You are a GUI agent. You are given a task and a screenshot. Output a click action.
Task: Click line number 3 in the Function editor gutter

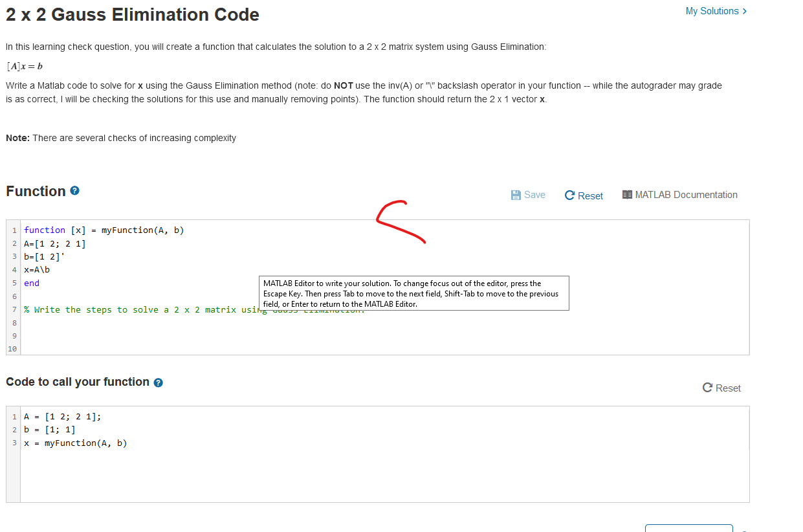click(x=13, y=256)
